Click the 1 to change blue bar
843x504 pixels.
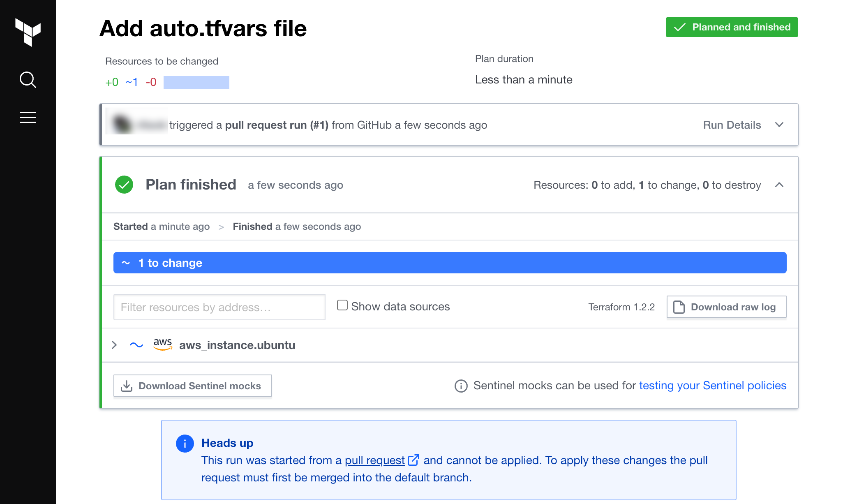[450, 263]
